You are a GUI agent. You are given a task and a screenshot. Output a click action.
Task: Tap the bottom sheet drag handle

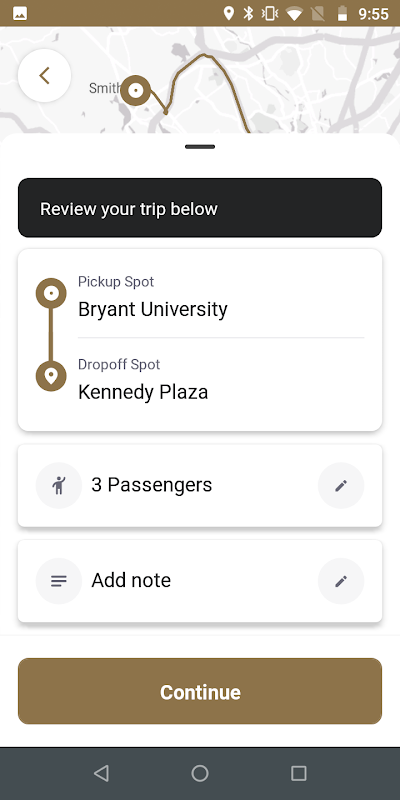click(x=200, y=147)
